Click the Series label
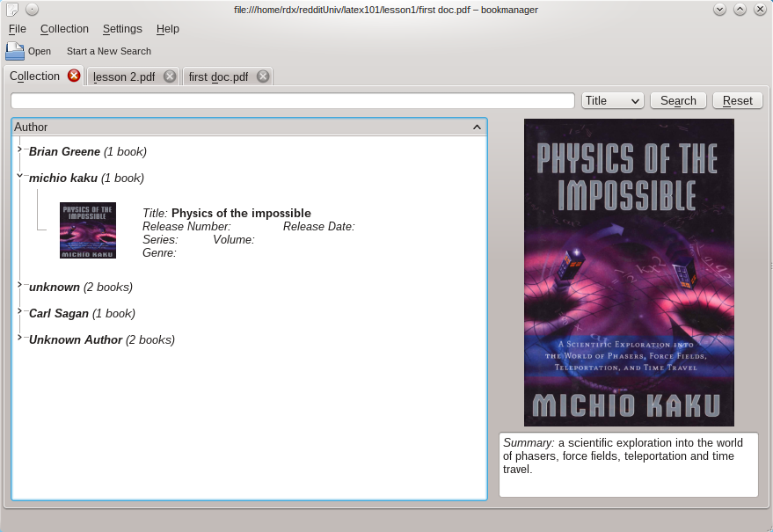The image size is (773, 532). [160, 240]
